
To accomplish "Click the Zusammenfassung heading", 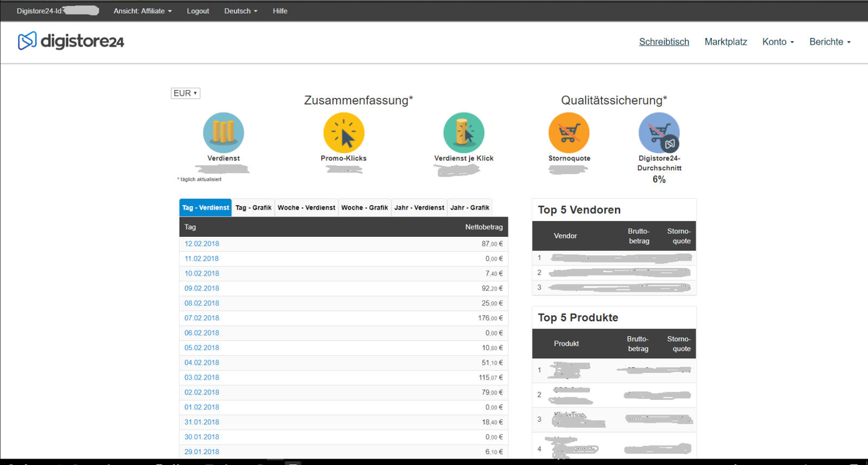I will pos(359,100).
